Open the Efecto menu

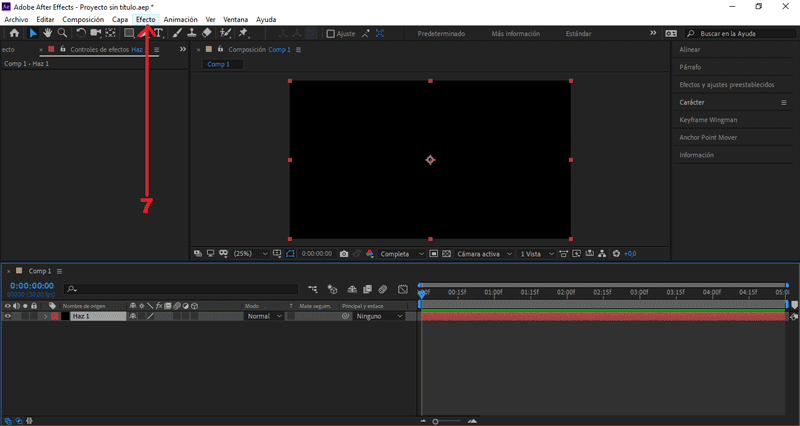tap(146, 19)
